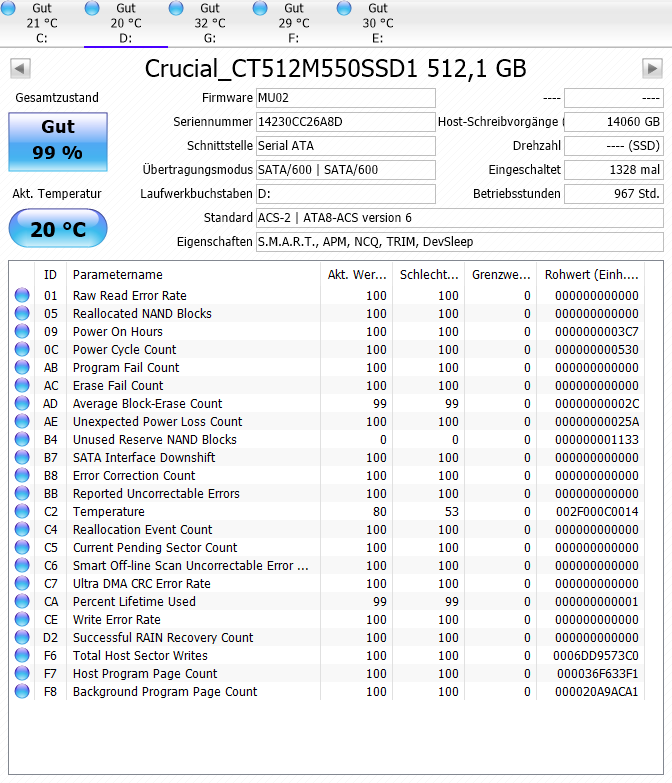
Task: Click the Akt. Wer... column header
Action: click(356, 275)
